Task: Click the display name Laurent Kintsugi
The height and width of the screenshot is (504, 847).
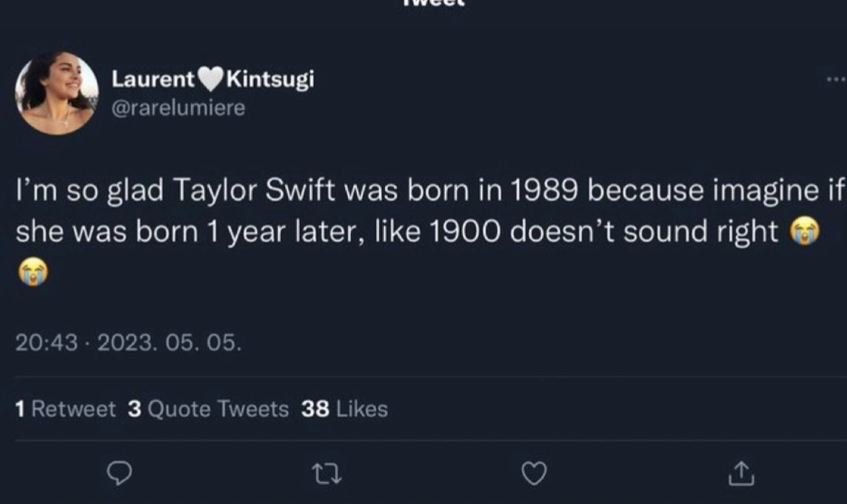Action: (x=212, y=79)
